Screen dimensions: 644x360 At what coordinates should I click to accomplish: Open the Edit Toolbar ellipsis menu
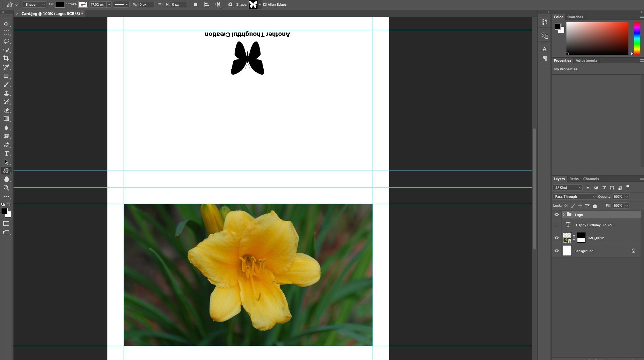pos(6,196)
